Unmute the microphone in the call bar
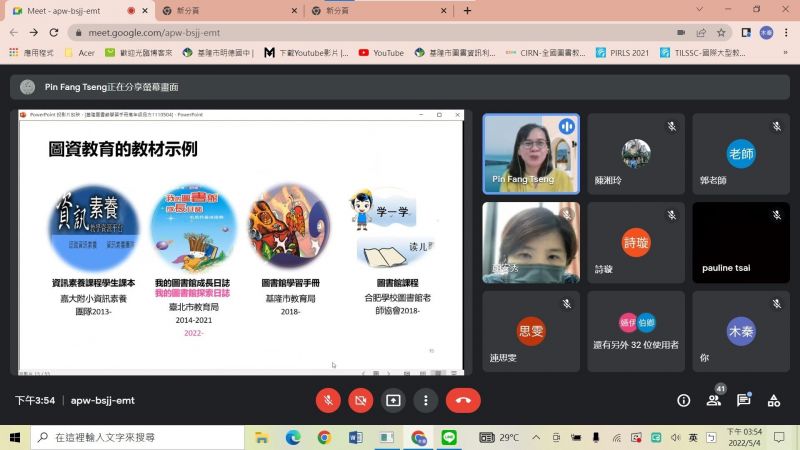 click(x=328, y=400)
